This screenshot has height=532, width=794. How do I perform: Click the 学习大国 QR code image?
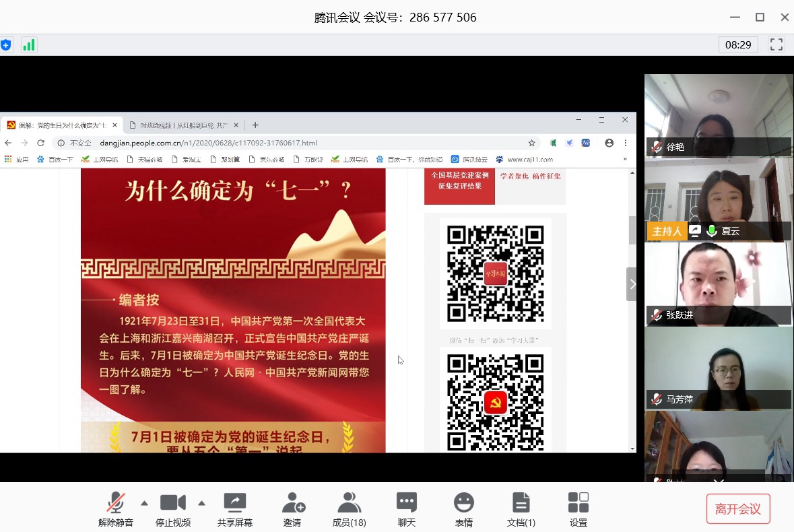coord(495,274)
